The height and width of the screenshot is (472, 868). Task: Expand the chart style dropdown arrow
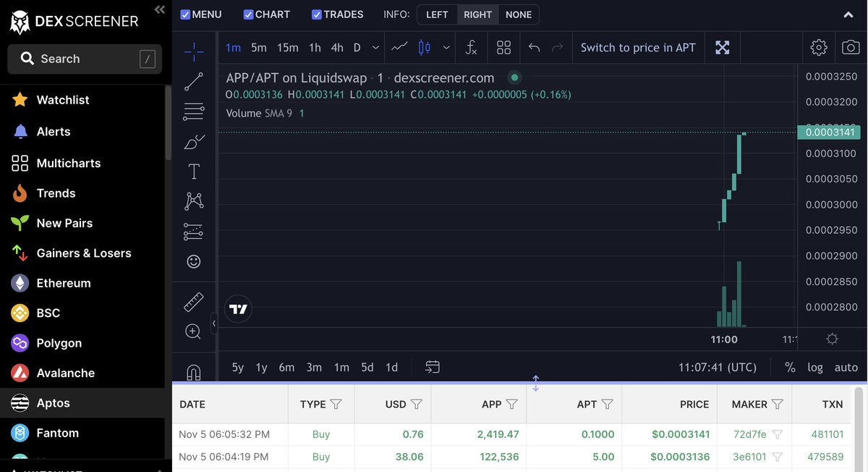coord(446,48)
